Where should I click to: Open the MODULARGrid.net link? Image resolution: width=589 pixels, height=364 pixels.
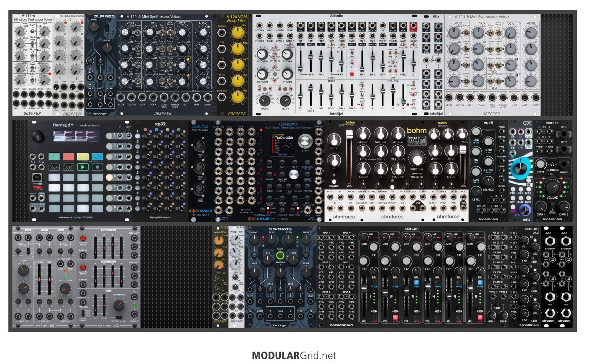[294, 356]
